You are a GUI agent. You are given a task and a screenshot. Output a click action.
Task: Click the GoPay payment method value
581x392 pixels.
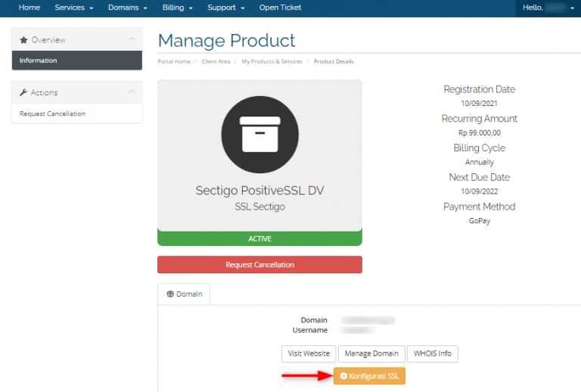tap(480, 220)
